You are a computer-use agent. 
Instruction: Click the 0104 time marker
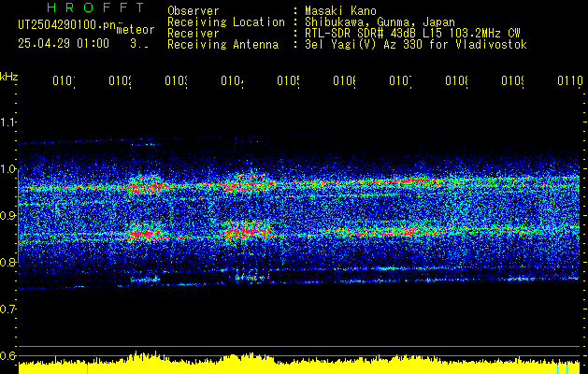point(232,80)
